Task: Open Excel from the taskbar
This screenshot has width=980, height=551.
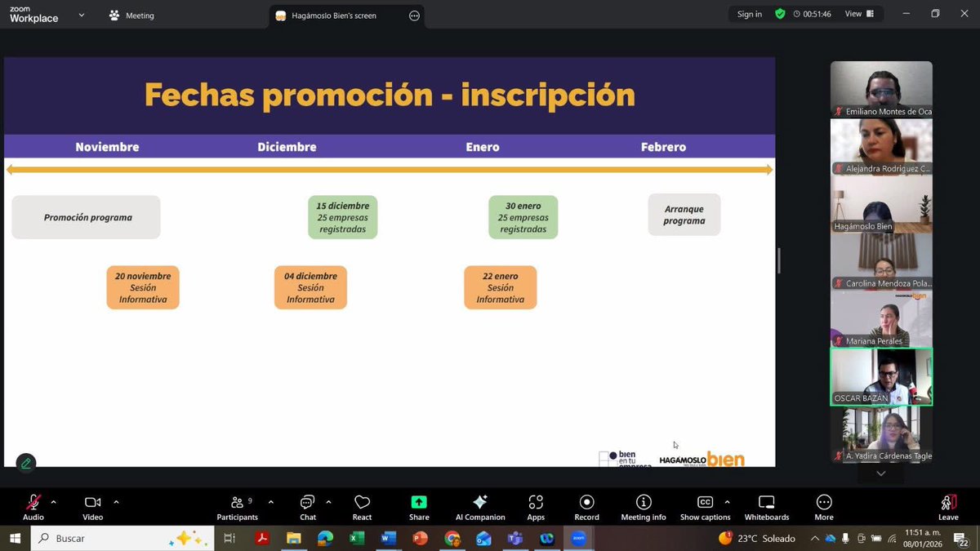Action: (357, 538)
